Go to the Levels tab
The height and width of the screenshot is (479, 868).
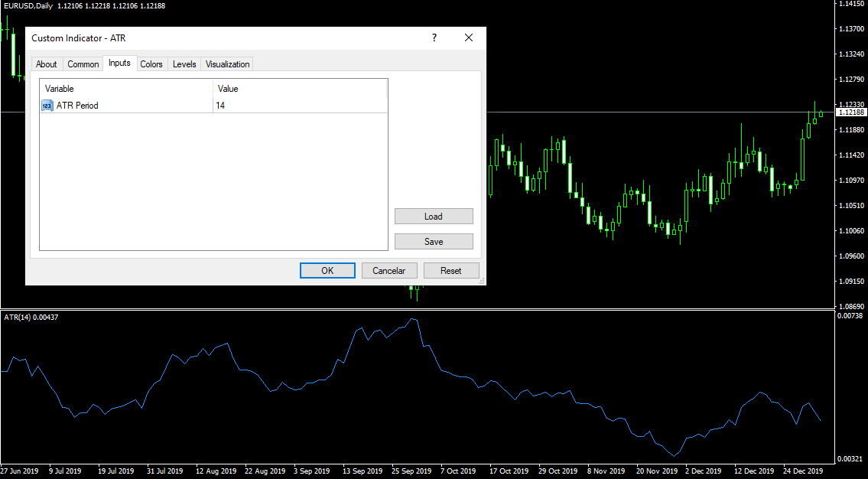[184, 64]
